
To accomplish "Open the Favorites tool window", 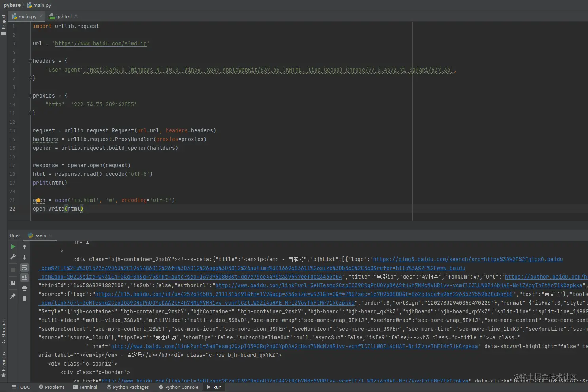I will coord(4,365).
